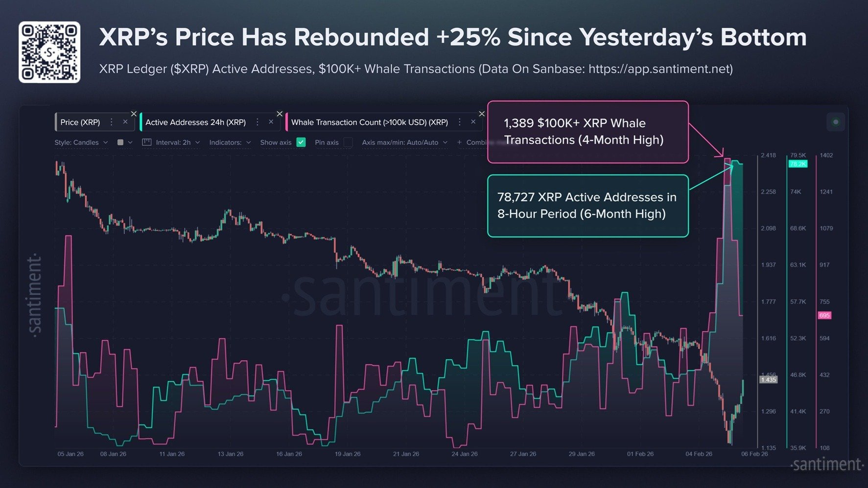Remove the Active Addresses 24h metric
Image resolution: width=868 pixels, height=488 pixels.
(x=271, y=122)
